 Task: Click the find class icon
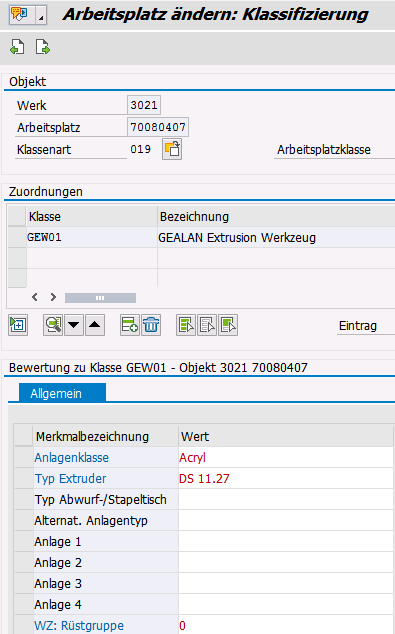(53, 325)
